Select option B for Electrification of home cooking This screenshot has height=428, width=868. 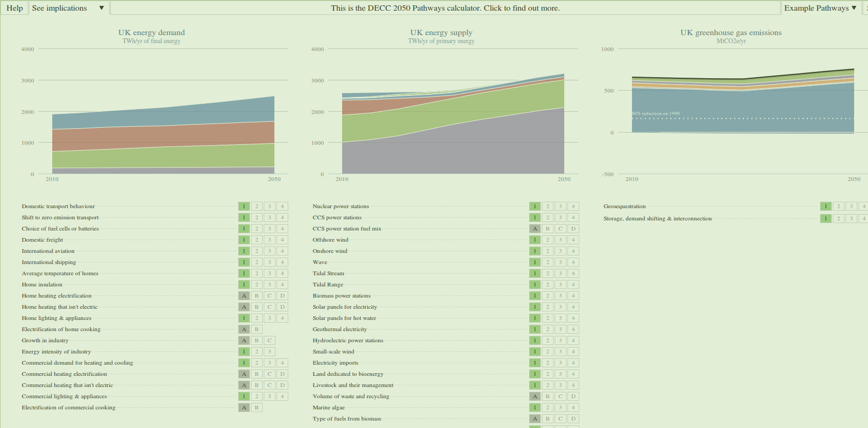[257, 330]
